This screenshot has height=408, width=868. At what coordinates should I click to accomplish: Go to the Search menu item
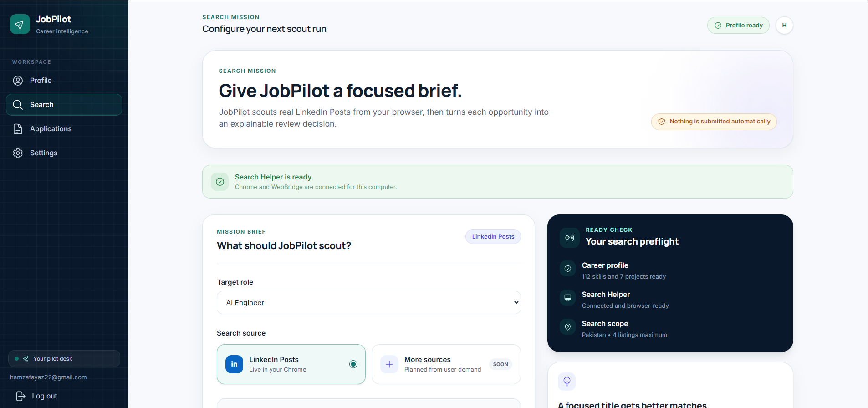64,105
